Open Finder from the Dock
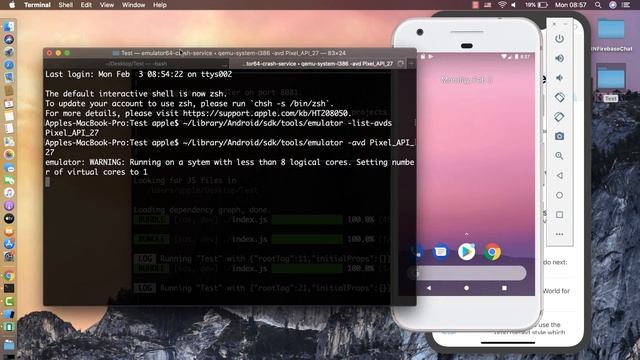The image size is (640, 360). 9,27
